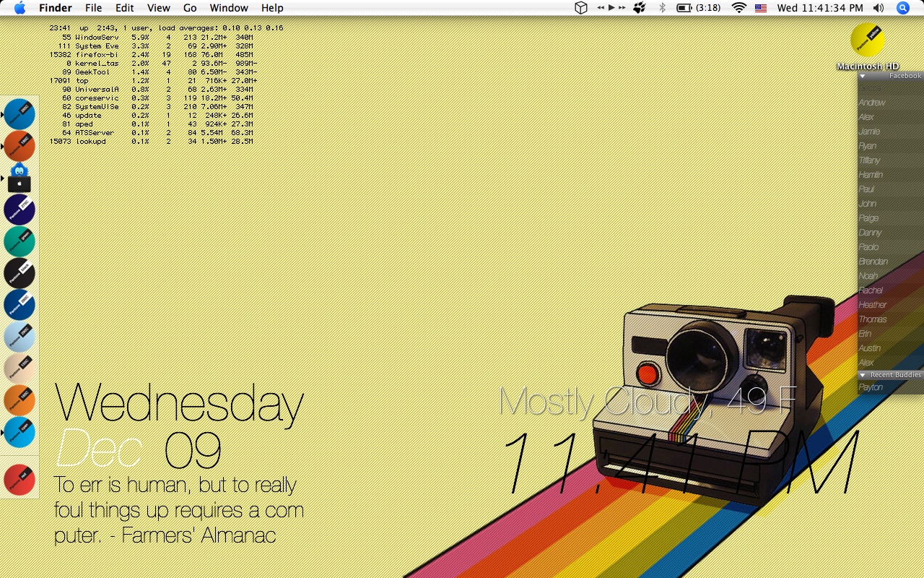Select buddy Brendan in the list
Screen dimensions: 924x578
[891, 262]
